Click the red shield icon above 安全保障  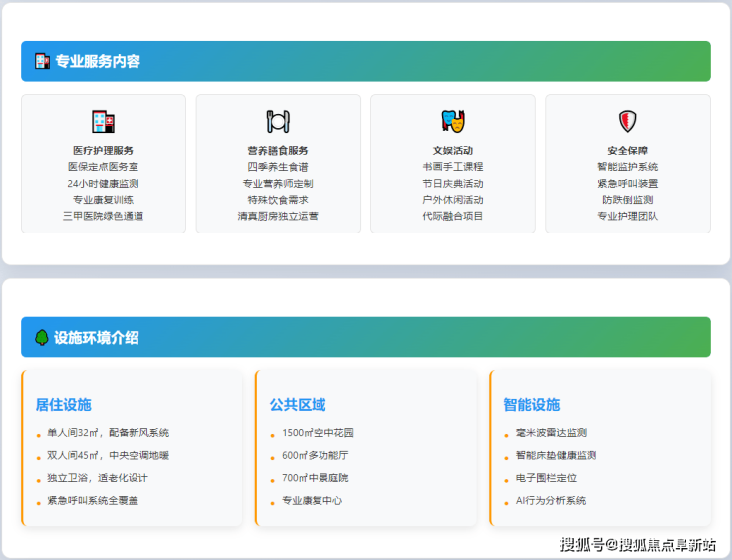click(627, 122)
